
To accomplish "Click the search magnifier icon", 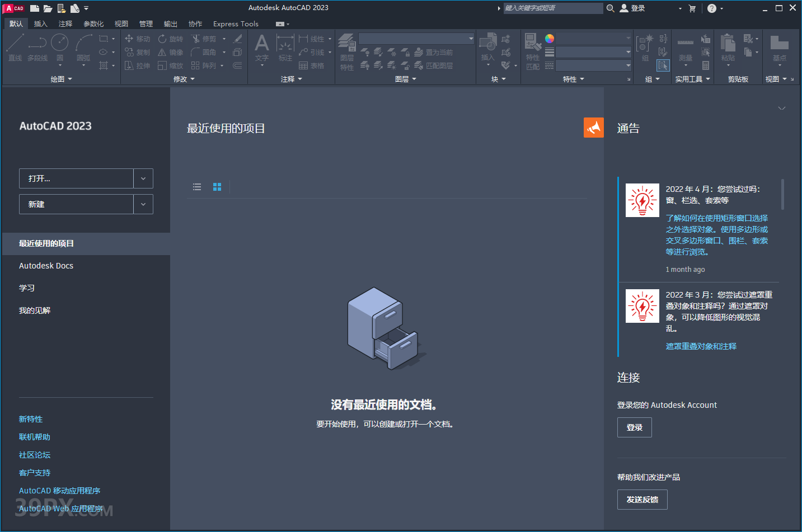I will 611,8.
